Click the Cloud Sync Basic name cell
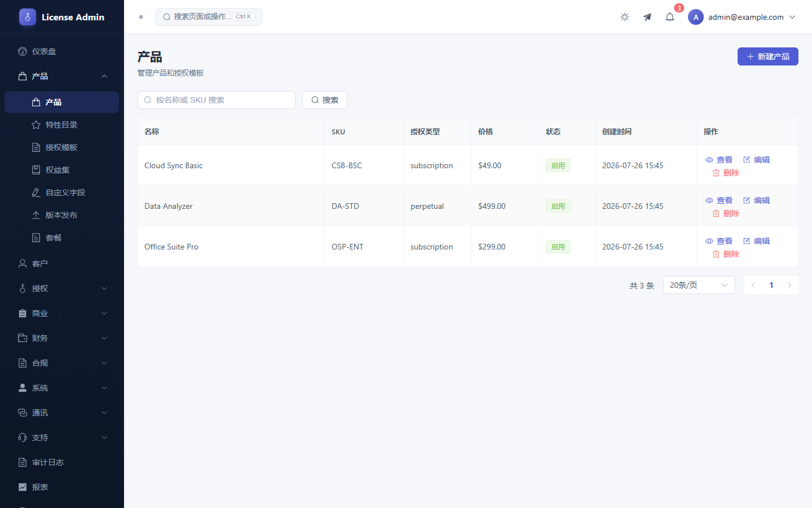 coord(231,165)
